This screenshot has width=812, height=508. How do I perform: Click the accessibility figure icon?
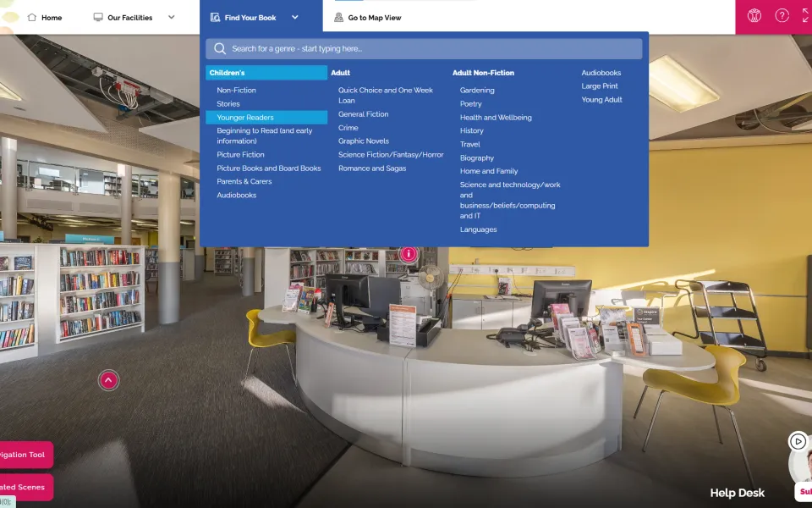point(754,16)
